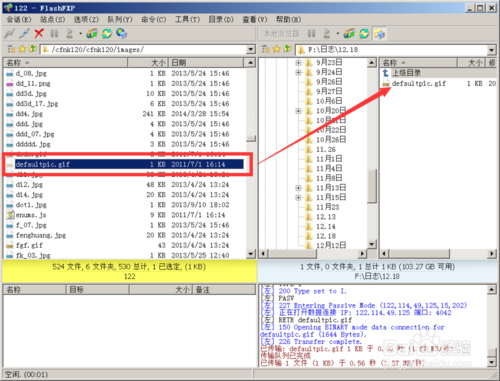Image resolution: width=500 pixels, height=381 pixels.
Task: Expand the 11月13日 folder tree node
Action: tap(298, 188)
